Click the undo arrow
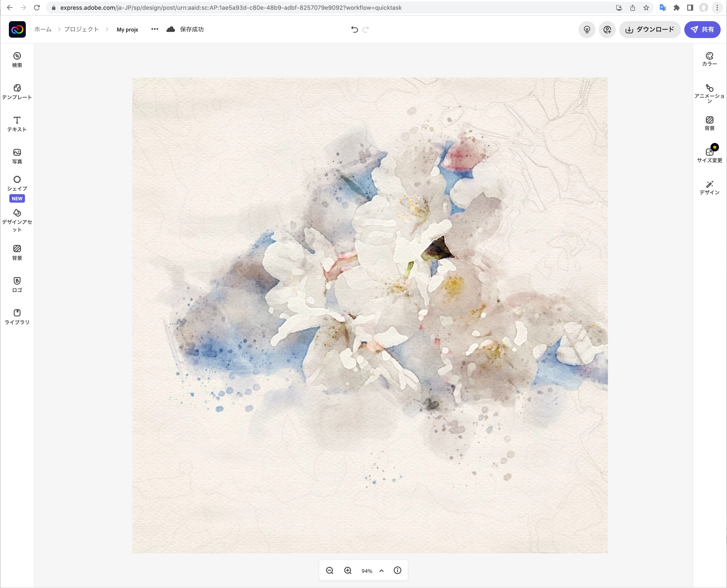Screen dimensions: 727x588 point(354,29)
